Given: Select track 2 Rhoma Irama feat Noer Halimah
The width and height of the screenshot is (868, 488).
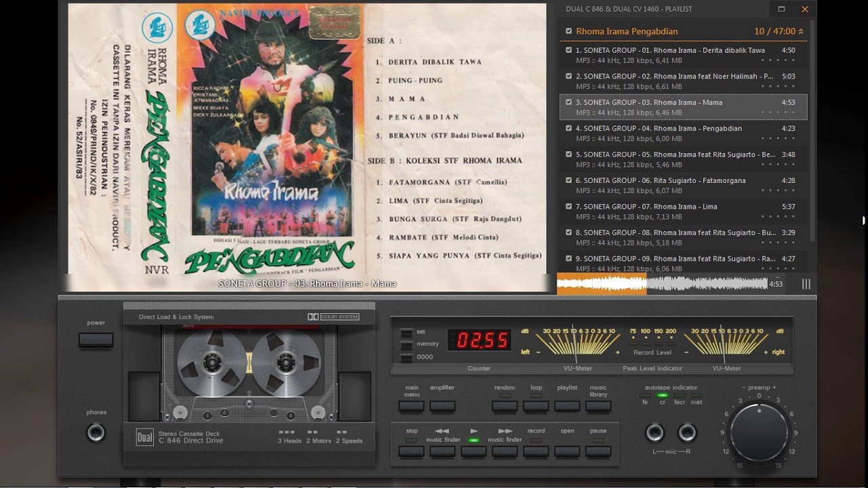Looking at the screenshot, I should (684, 81).
